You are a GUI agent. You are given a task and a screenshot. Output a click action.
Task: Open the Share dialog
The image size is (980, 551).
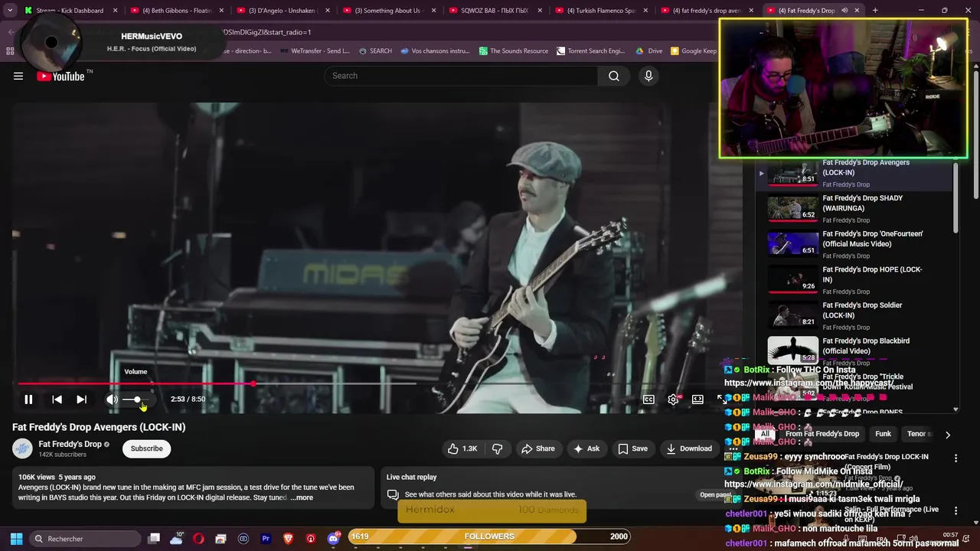click(x=537, y=448)
